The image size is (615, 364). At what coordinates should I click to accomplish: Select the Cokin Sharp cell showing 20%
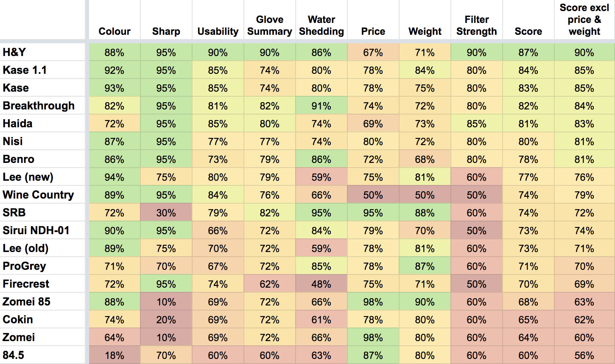click(166, 319)
